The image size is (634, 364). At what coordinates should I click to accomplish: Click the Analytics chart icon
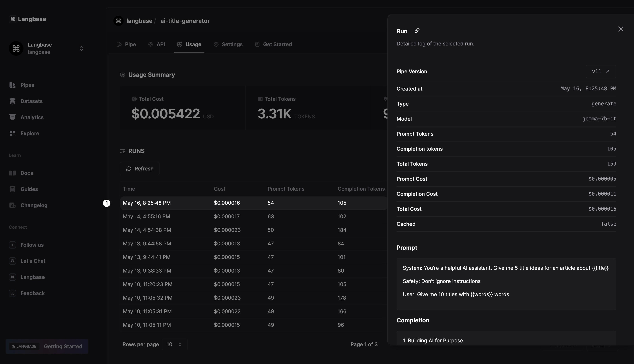click(12, 117)
